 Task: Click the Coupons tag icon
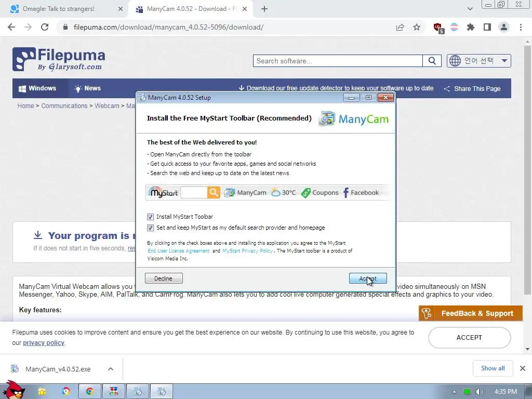305,193
